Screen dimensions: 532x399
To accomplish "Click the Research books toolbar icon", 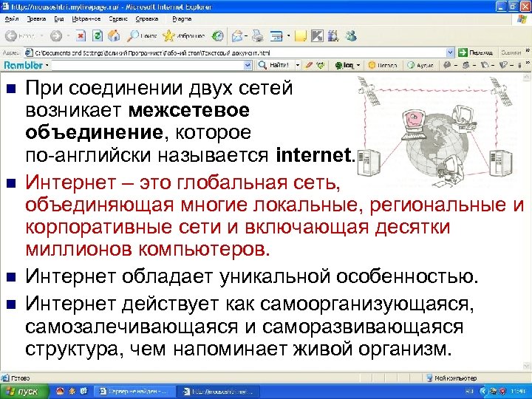I will [x=333, y=35].
